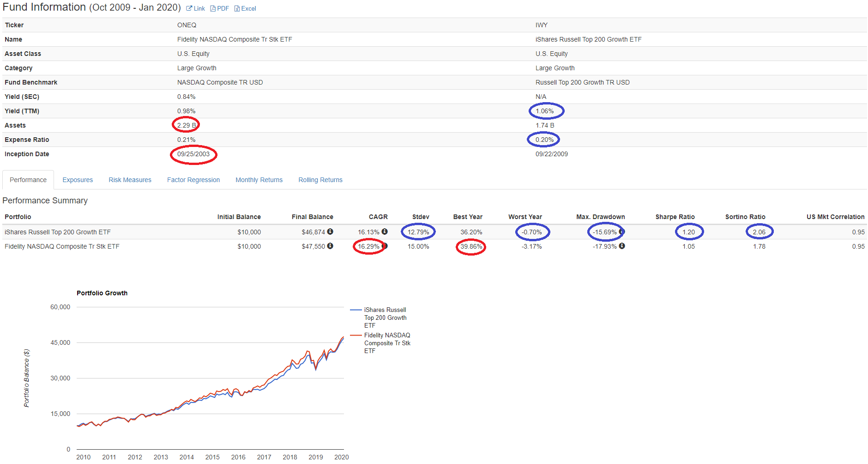Screen dimensions: 868x464
Task: Click the Portfolio Growth chart title
Action: [102, 293]
